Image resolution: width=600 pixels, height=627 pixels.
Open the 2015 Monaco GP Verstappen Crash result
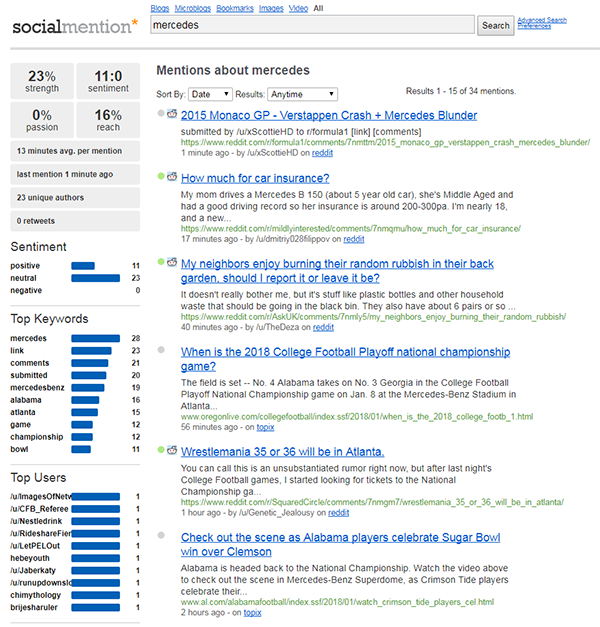point(329,116)
